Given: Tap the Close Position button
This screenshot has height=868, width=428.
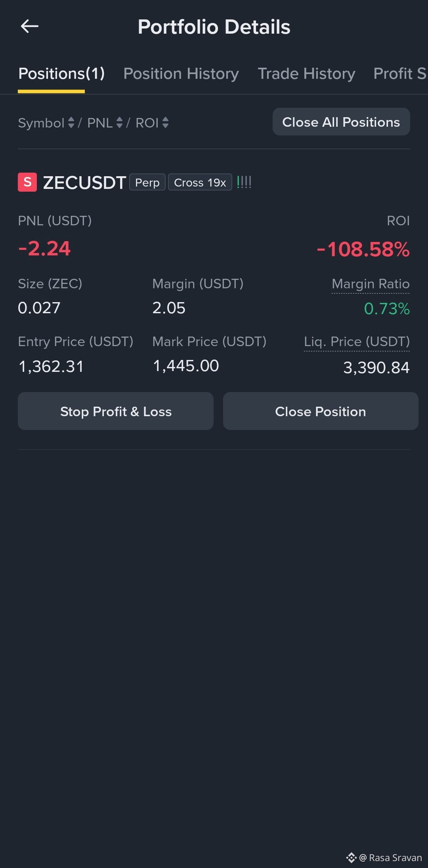Looking at the screenshot, I should 321,411.
